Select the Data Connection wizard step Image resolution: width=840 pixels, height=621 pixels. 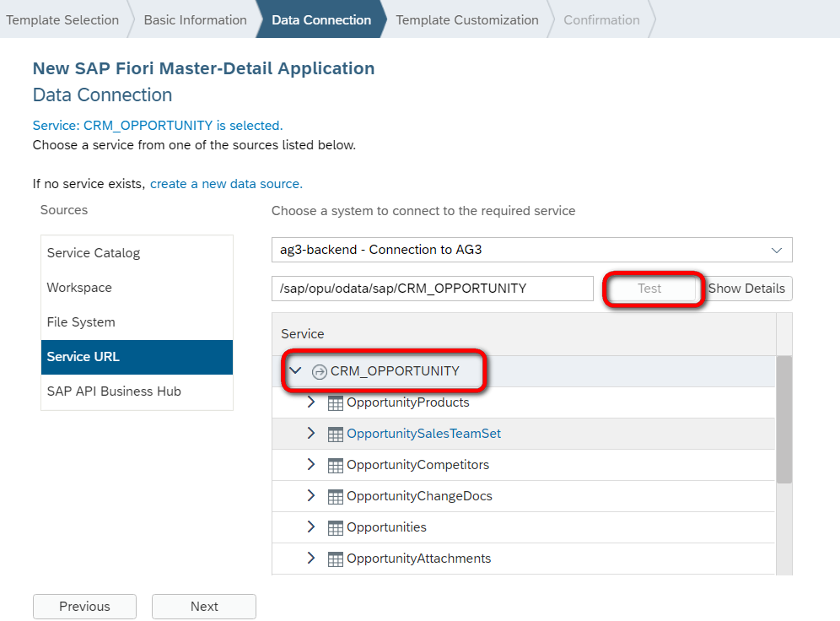320,19
